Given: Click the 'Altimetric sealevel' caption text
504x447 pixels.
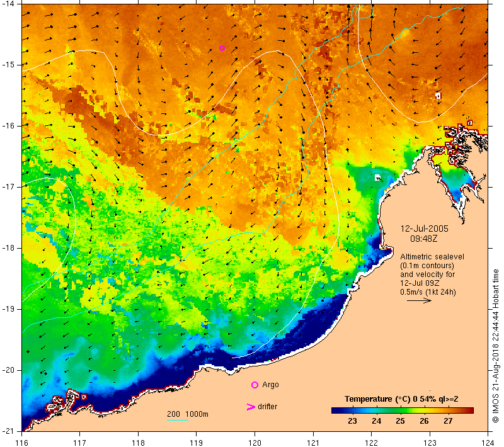Looking at the screenshot, I should [432, 257].
